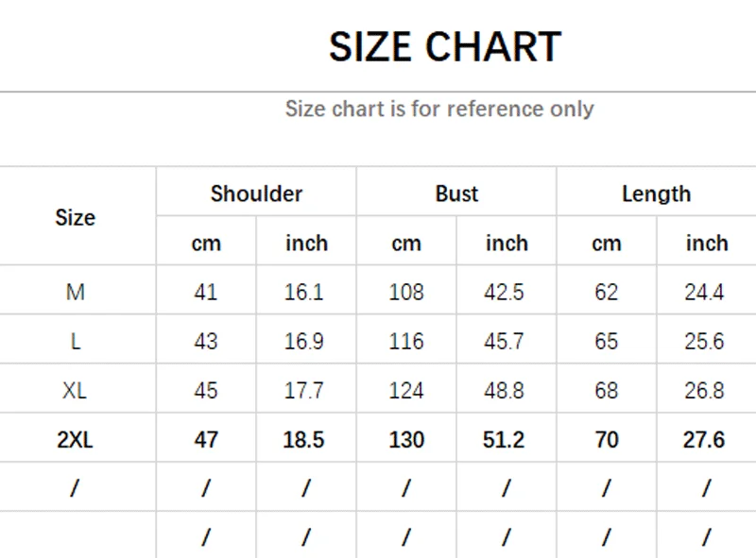Click the 16.9 shoulder inch value
The height and width of the screenshot is (558, 756).
(304, 341)
